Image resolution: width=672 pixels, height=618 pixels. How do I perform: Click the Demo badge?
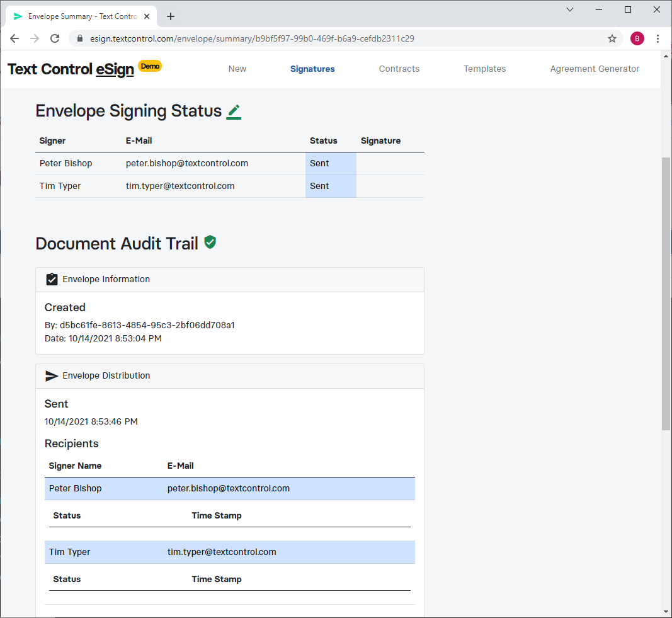pyautogui.click(x=150, y=66)
